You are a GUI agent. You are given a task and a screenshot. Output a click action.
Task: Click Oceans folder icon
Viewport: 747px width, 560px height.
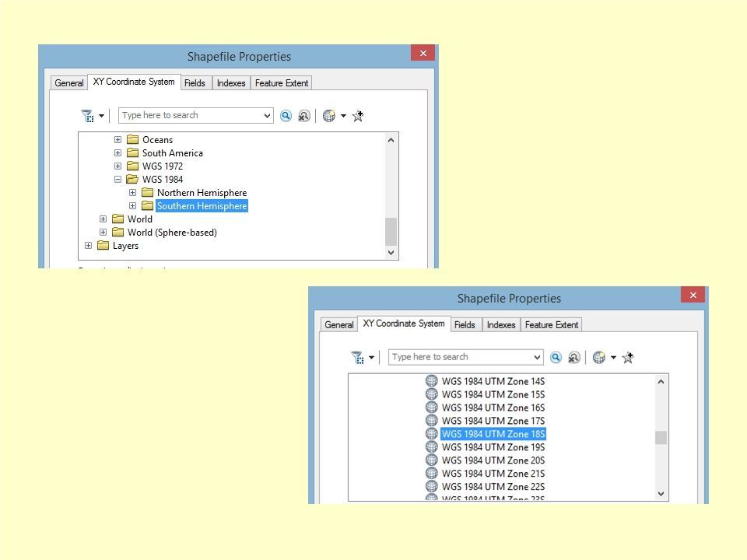coord(133,139)
